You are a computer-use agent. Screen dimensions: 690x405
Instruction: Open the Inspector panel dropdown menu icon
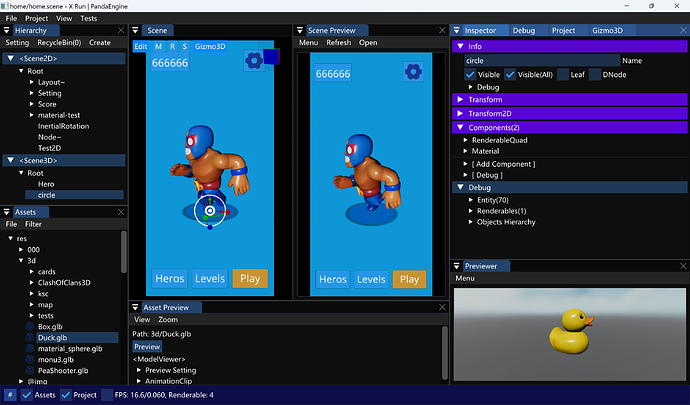click(x=456, y=30)
